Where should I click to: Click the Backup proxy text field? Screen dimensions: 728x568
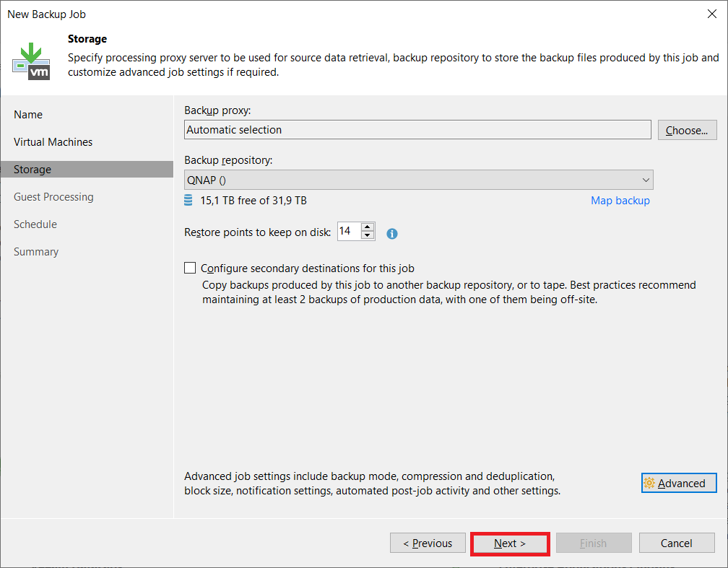(x=417, y=130)
